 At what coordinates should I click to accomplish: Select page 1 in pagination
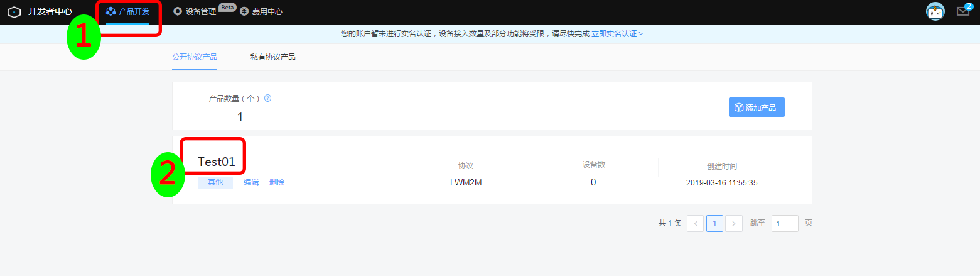[x=714, y=223]
